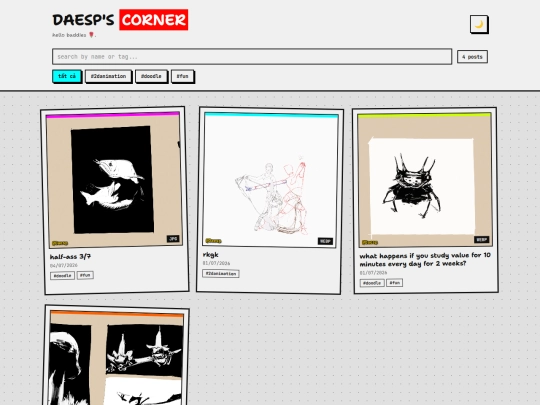Click the '4 posts' counter badge
Image resolution: width=540 pixels, height=405 pixels.
[x=472, y=57]
